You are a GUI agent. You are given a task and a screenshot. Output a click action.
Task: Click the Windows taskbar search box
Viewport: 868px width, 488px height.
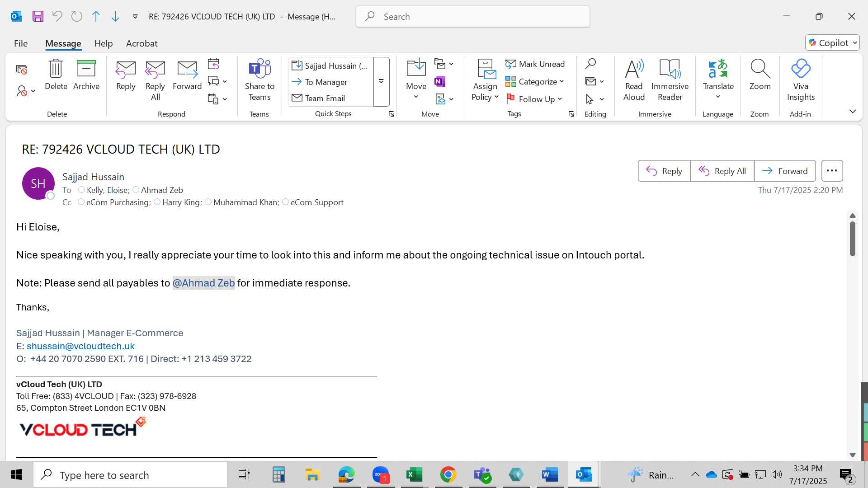point(130,475)
